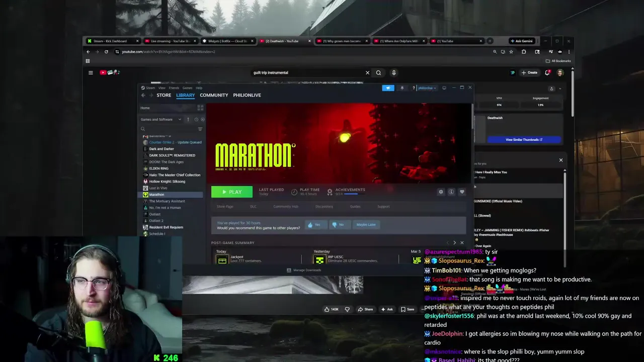Open YouTube hamburger guide menu
Viewport: 644px width, 362px height.
tap(91, 73)
